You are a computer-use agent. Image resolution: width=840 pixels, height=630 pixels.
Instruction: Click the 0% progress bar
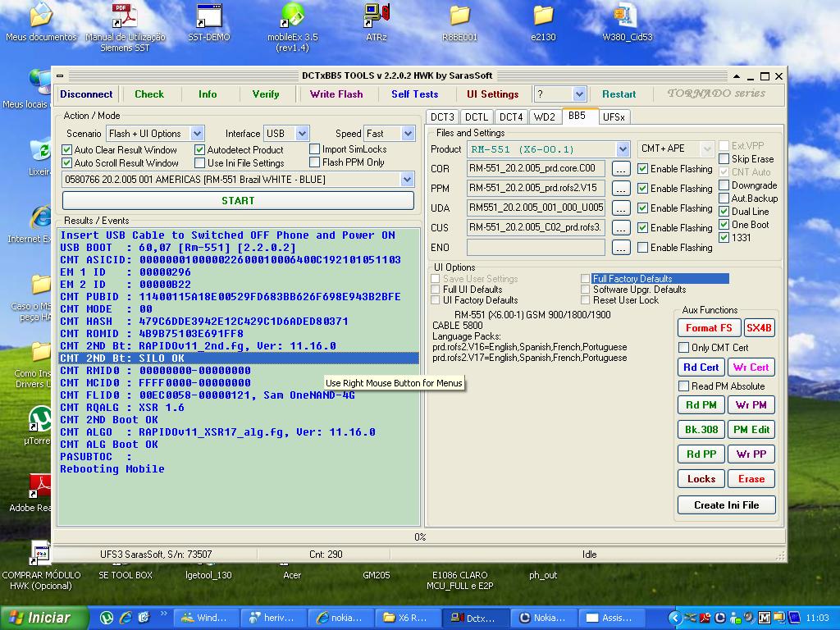[419, 536]
